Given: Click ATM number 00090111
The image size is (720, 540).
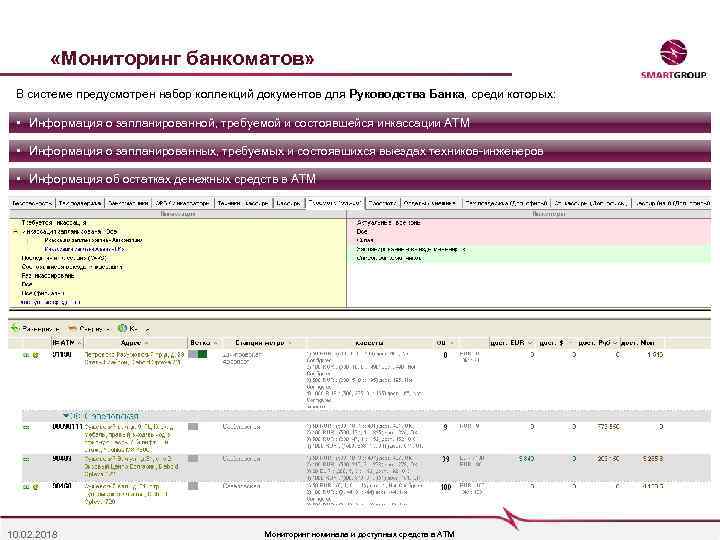Looking at the screenshot, I should click(x=67, y=427).
